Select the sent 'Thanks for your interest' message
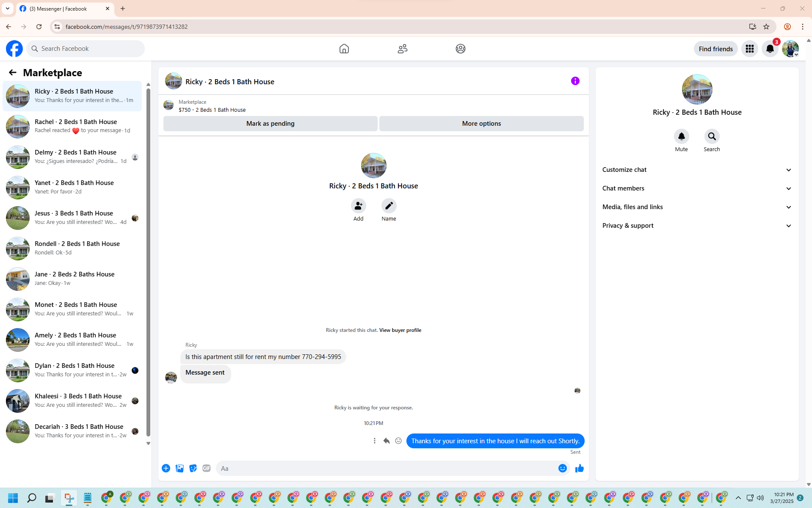Image resolution: width=812 pixels, height=508 pixels. pyautogui.click(x=495, y=441)
